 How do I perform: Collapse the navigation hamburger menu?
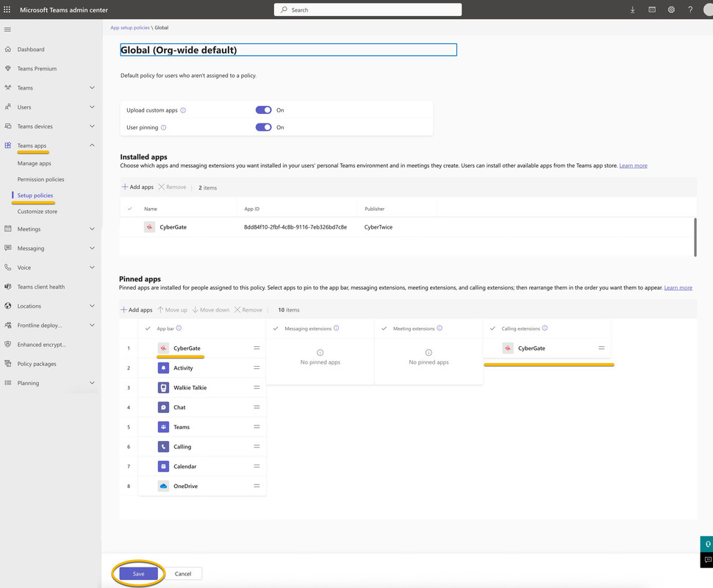tap(7, 29)
